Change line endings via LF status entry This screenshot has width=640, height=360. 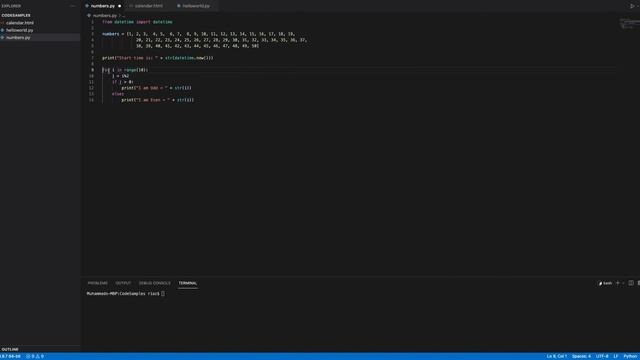click(616, 356)
